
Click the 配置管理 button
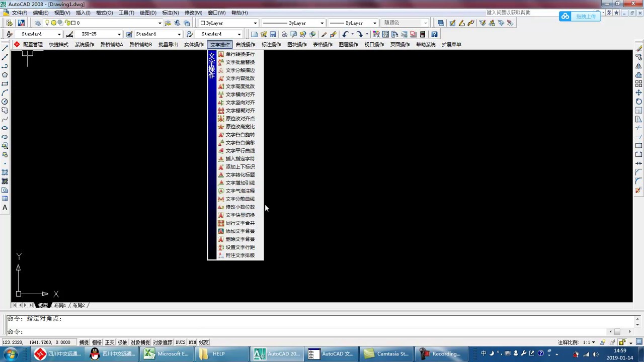(29, 45)
